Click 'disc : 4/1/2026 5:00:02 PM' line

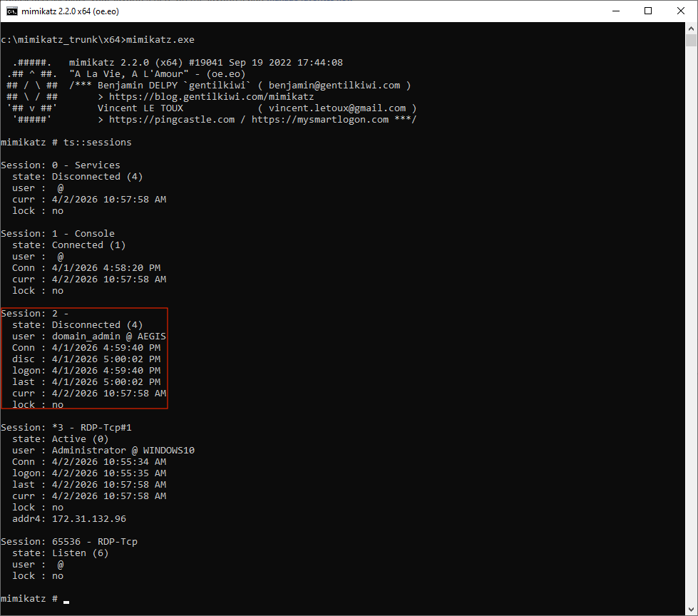[86, 359]
